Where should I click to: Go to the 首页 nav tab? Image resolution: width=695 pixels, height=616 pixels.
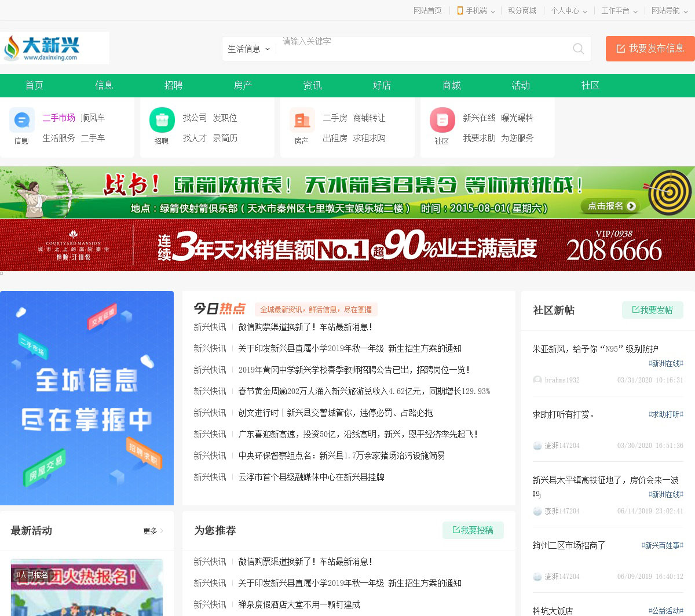click(x=34, y=85)
